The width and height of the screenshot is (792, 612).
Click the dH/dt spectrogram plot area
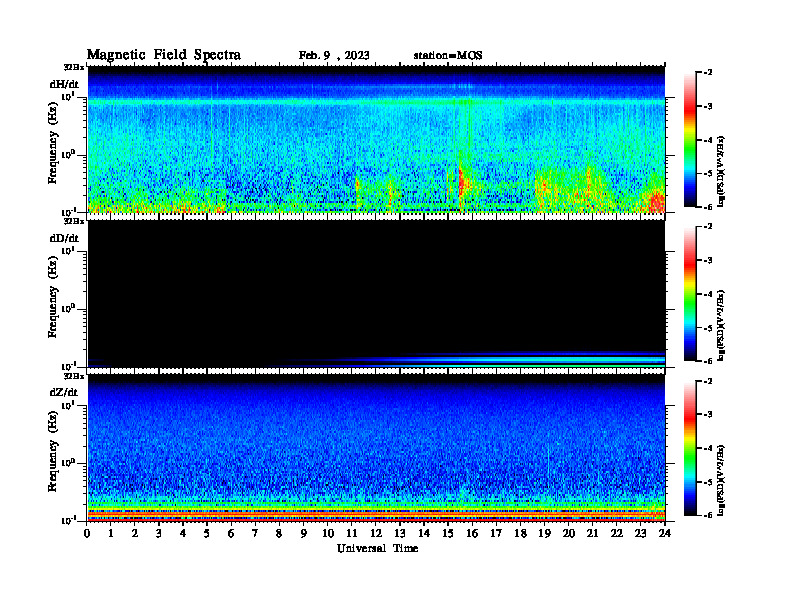point(376,139)
